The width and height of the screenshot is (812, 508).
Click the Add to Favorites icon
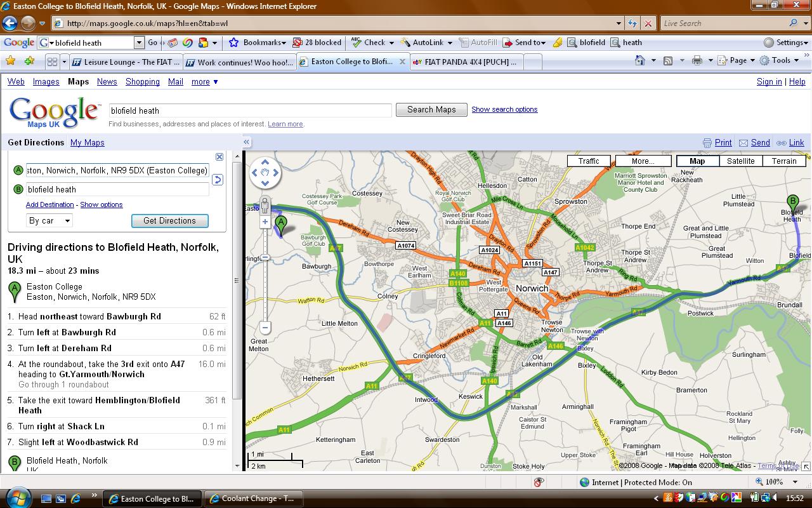point(29,61)
